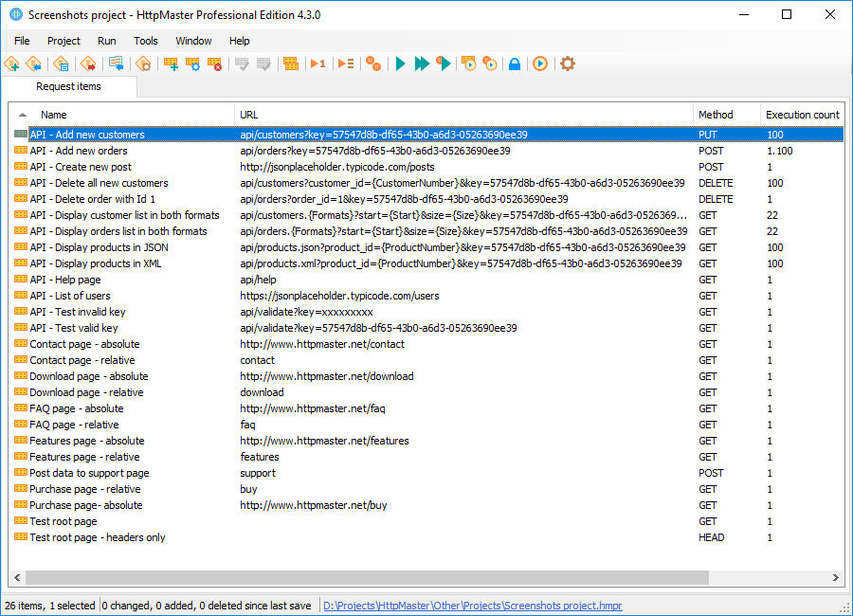Open the Run menu

pyautogui.click(x=106, y=41)
